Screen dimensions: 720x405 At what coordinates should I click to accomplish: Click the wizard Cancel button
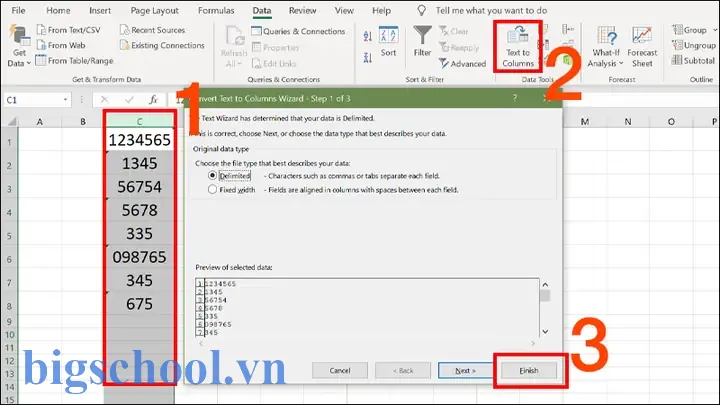340,370
